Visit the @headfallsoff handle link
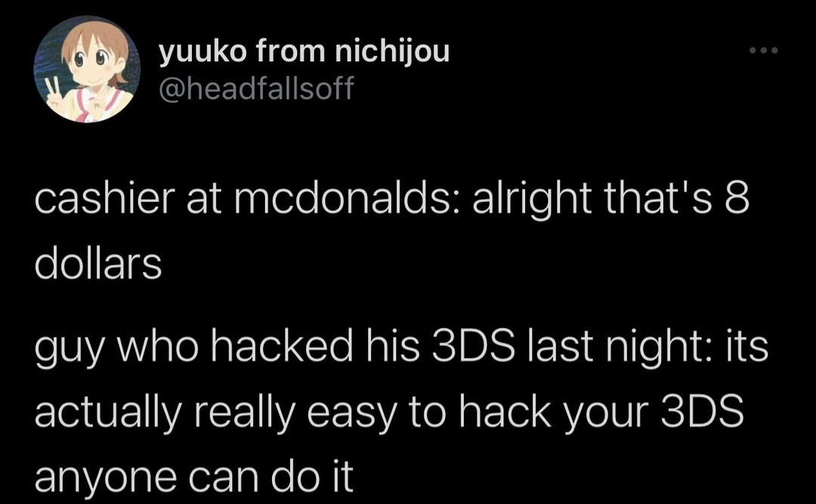 [x=255, y=88]
